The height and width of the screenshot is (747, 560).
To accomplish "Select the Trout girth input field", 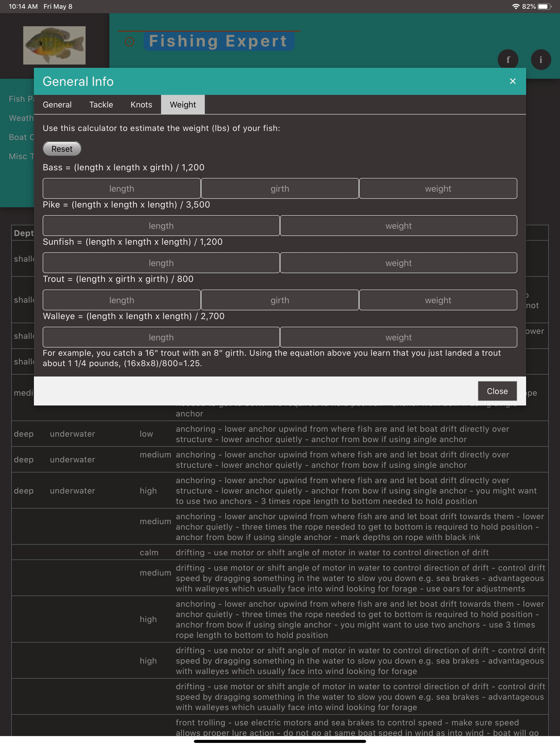I will 280,300.
